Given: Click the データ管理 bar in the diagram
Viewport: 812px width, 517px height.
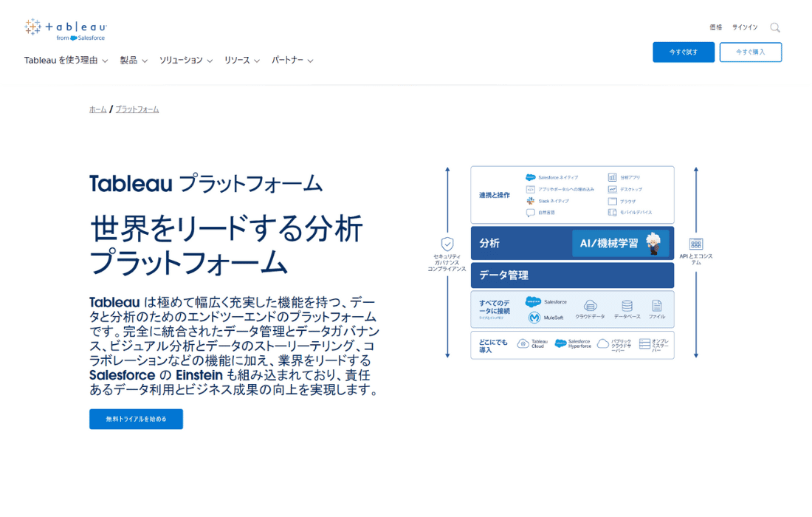Looking at the screenshot, I should [572, 275].
